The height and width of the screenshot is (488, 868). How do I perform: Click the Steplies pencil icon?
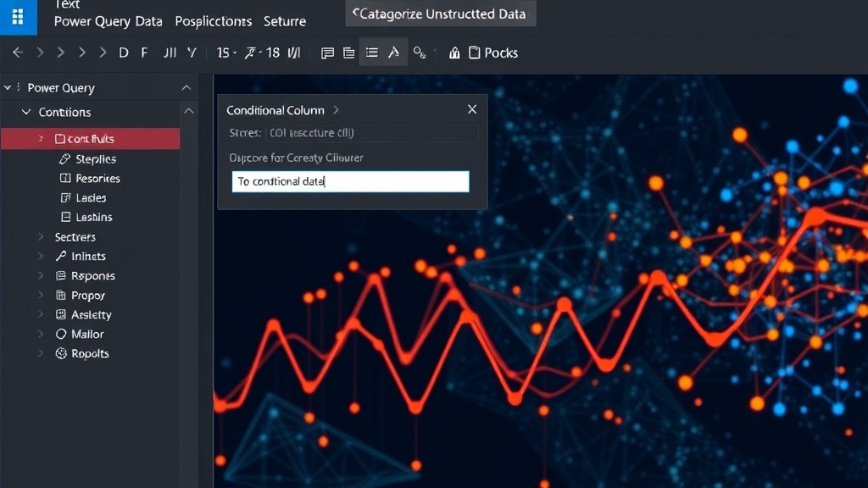(64, 158)
